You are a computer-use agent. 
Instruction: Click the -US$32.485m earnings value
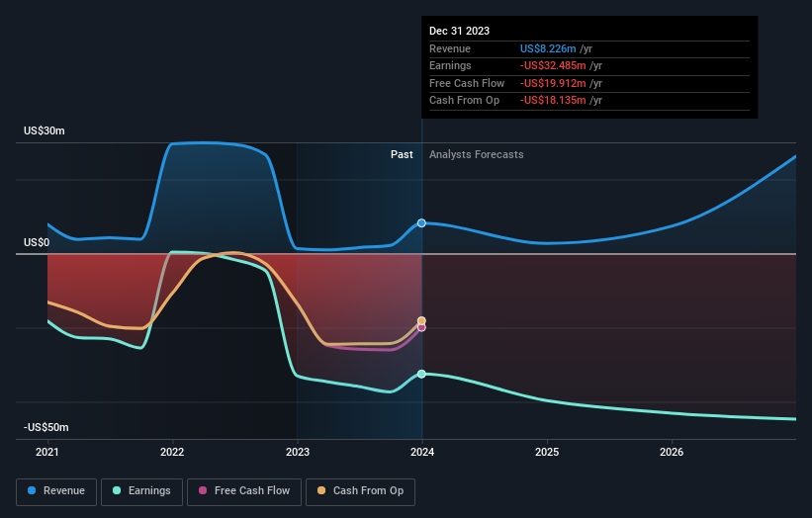click(x=553, y=65)
